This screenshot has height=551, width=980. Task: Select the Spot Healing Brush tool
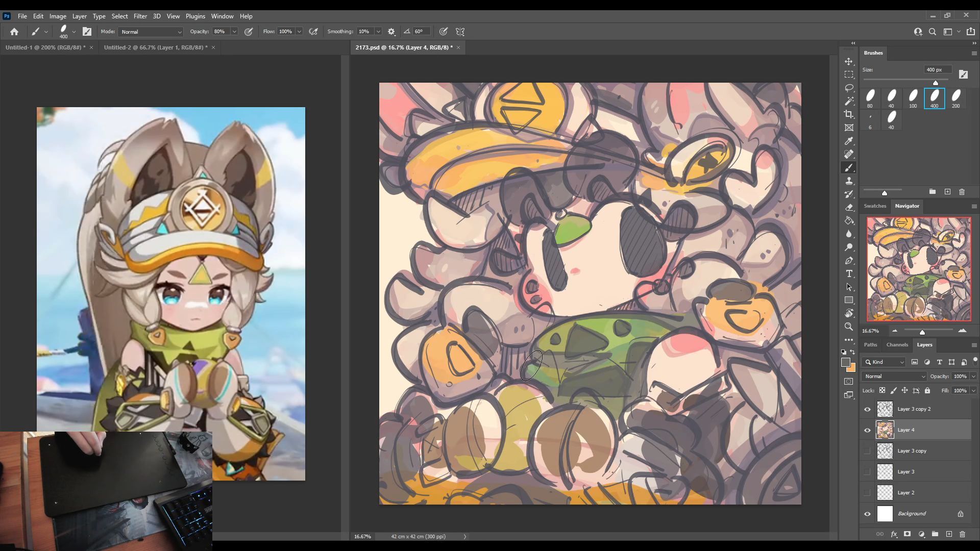tap(849, 154)
